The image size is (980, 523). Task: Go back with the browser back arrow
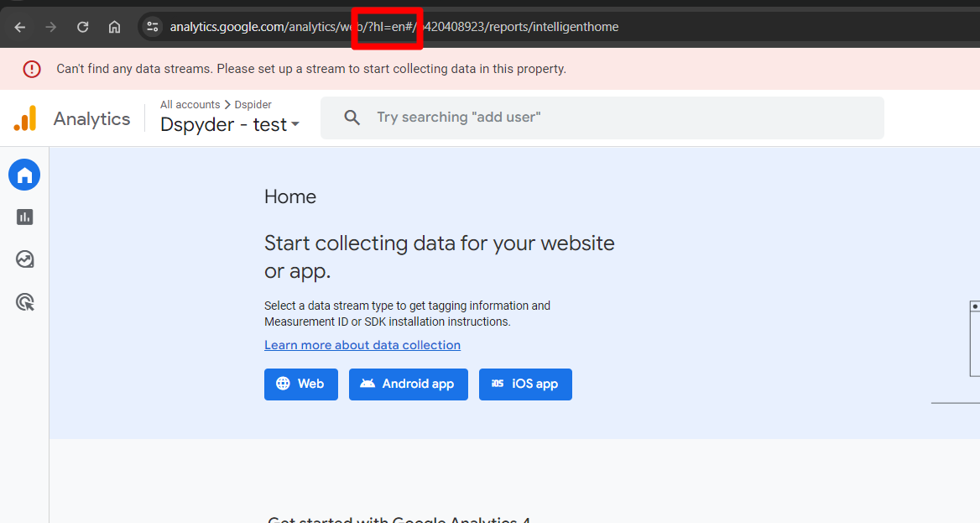coord(20,27)
